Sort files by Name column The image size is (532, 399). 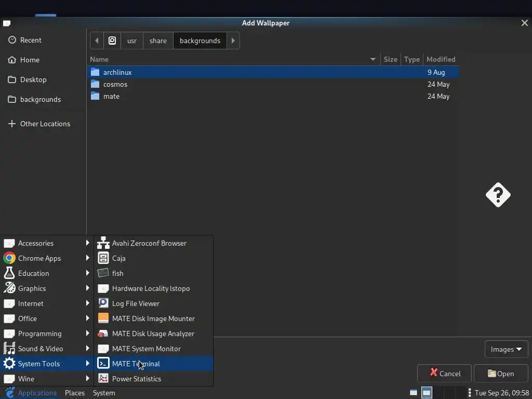coord(233,59)
